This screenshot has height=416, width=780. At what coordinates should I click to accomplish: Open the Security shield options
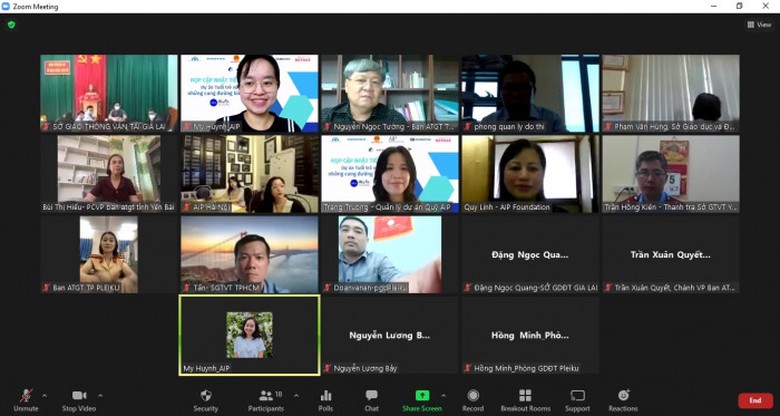point(205,399)
